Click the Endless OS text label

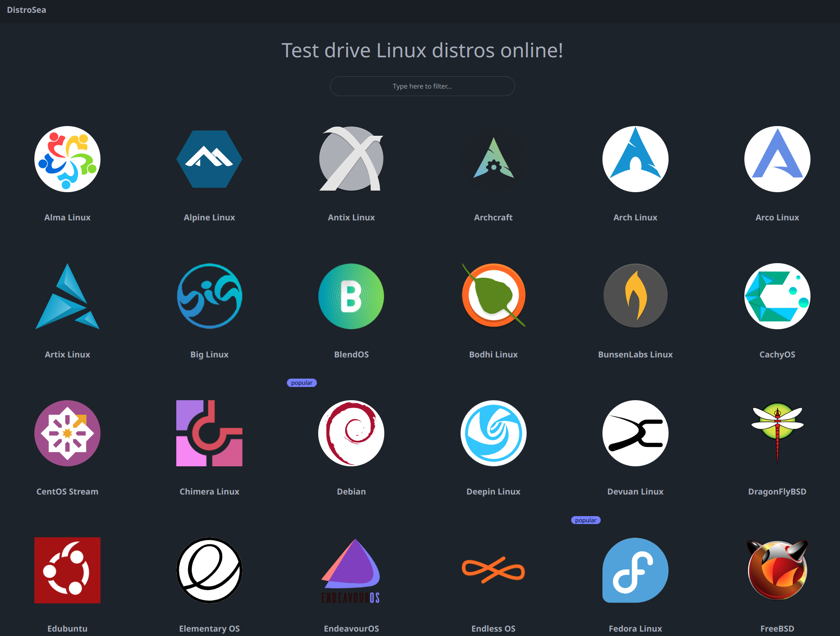494,629
